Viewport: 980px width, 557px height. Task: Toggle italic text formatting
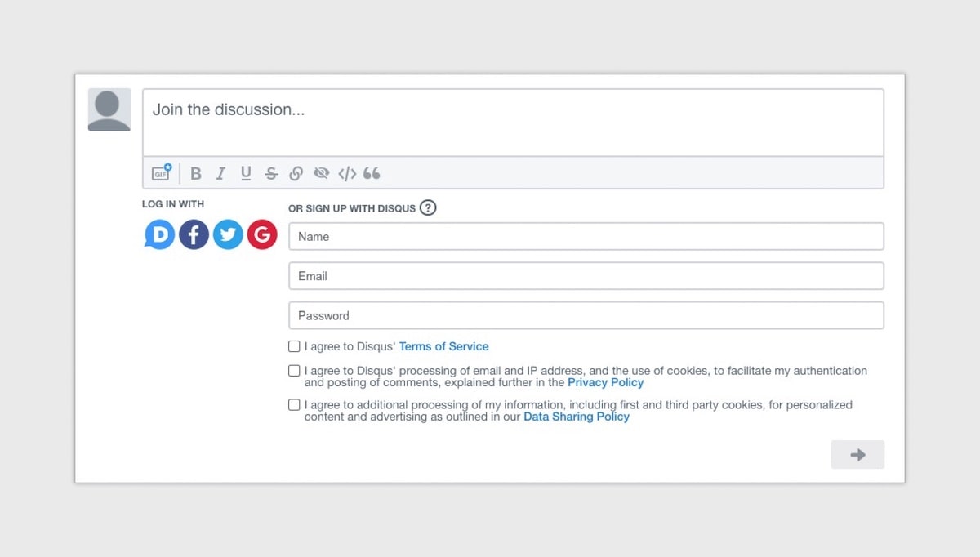[x=220, y=173]
